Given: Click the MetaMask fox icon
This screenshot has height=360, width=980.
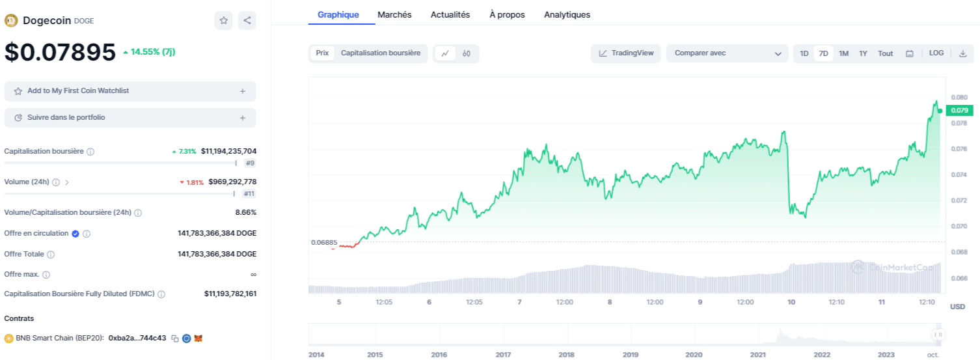Looking at the screenshot, I should point(198,339).
